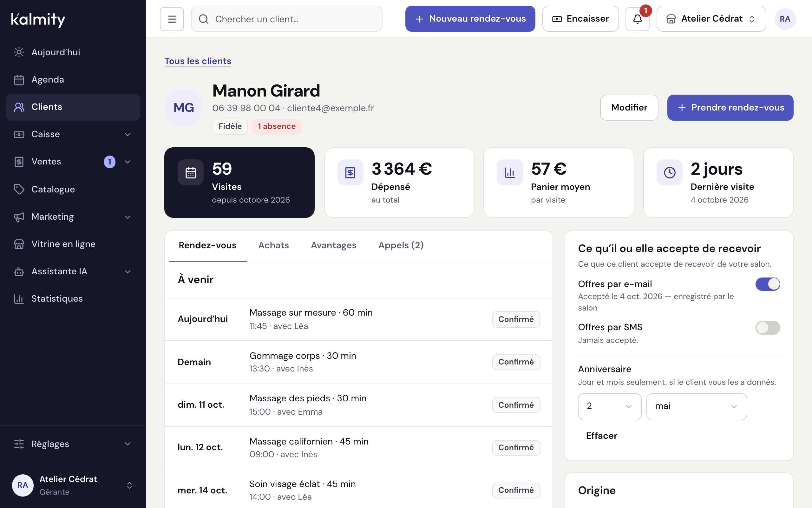Click the Statistiques bar chart icon
812x508 pixels.
pos(19,299)
